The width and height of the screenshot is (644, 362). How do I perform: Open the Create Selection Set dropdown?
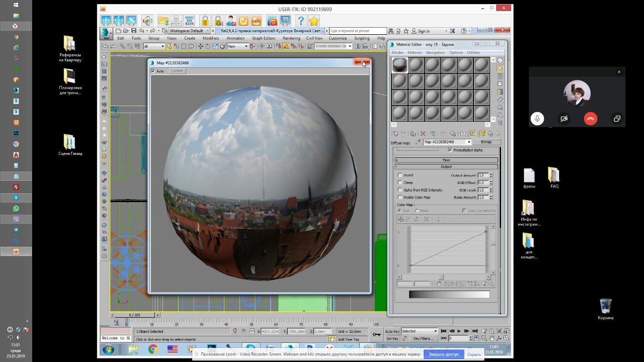click(x=333, y=46)
